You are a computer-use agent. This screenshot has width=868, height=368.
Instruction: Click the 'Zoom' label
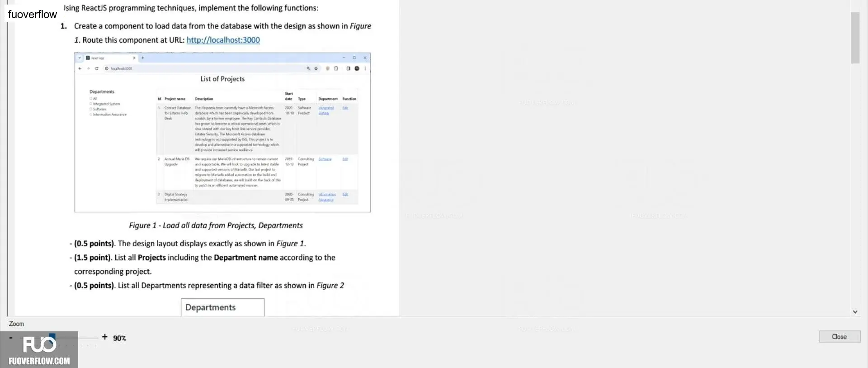16,324
